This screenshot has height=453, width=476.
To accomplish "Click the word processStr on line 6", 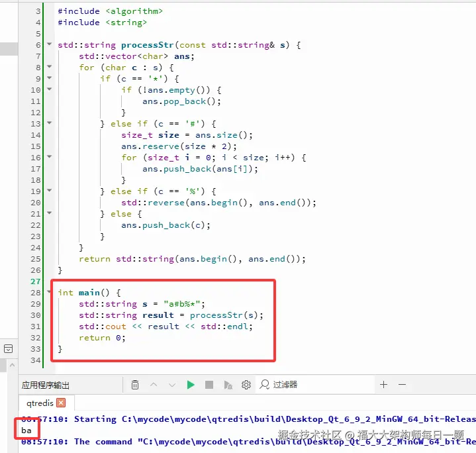I will pos(147,45).
